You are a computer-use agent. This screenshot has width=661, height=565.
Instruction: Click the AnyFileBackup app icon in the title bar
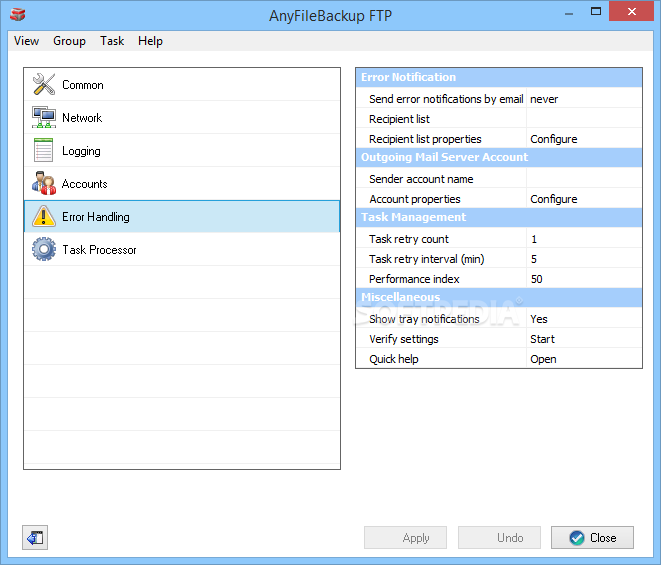tap(18, 15)
